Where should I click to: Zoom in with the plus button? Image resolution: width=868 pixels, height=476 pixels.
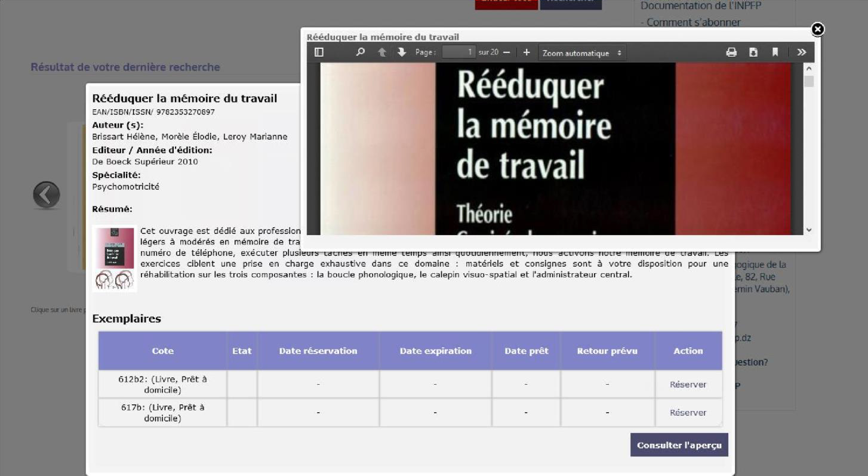pos(526,52)
